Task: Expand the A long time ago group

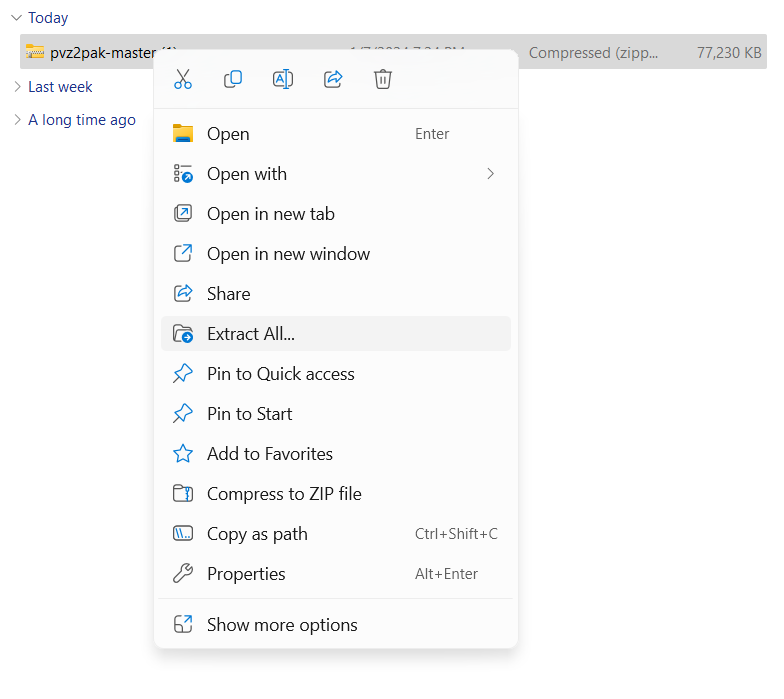Action: (x=16, y=120)
